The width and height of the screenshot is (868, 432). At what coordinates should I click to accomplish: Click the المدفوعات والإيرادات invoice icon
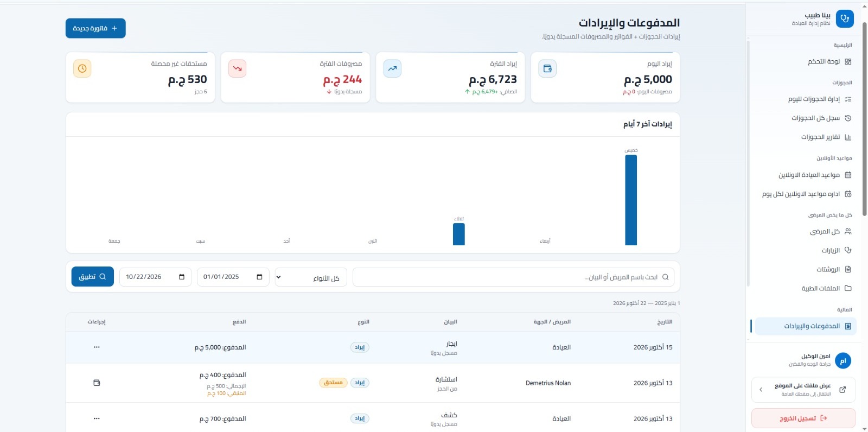[x=848, y=326]
